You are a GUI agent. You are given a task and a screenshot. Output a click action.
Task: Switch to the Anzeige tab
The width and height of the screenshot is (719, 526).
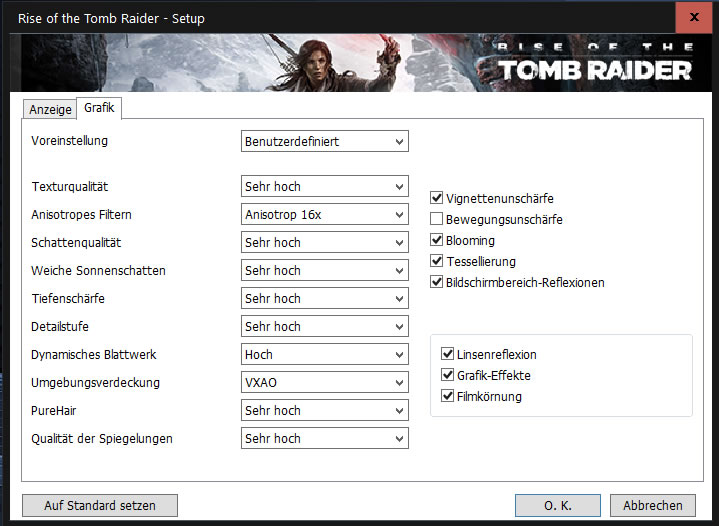click(50, 109)
